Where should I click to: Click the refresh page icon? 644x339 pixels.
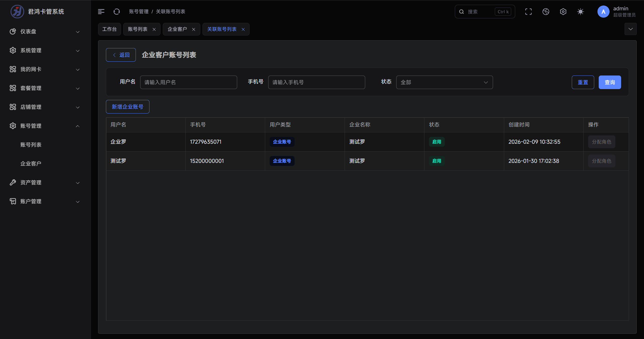click(117, 12)
